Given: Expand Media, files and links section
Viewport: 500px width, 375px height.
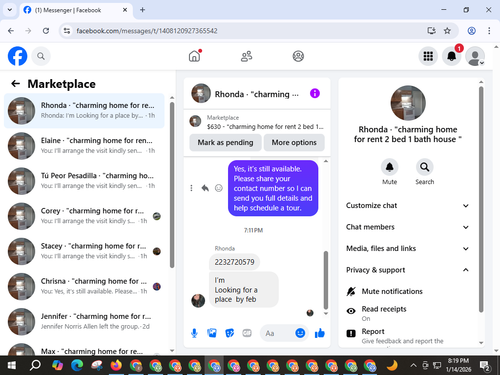Looking at the screenshot, I should tap(408, 248).
